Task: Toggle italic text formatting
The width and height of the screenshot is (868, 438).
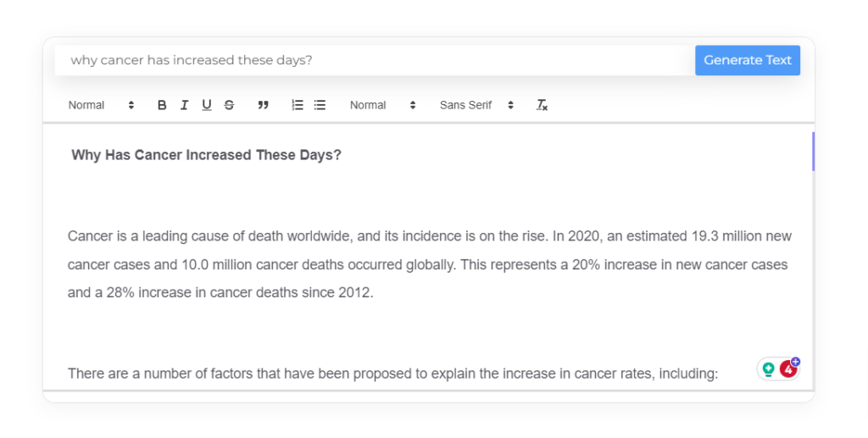Action: pos(184,105)
